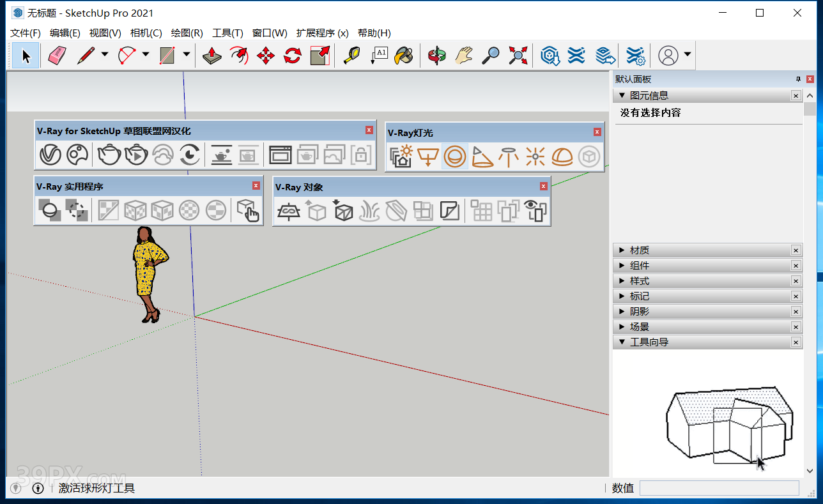Screen dimensions: 823x504
Task: Activate the Zoom magnifier tool
Action: 491,56
